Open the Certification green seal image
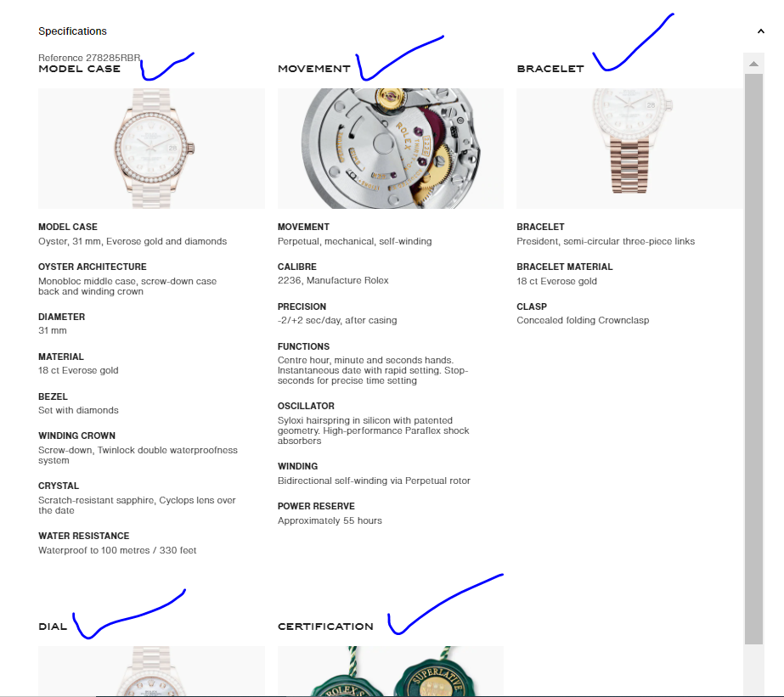Viewport: 784px width, 697px height. (x=391, y=671)
